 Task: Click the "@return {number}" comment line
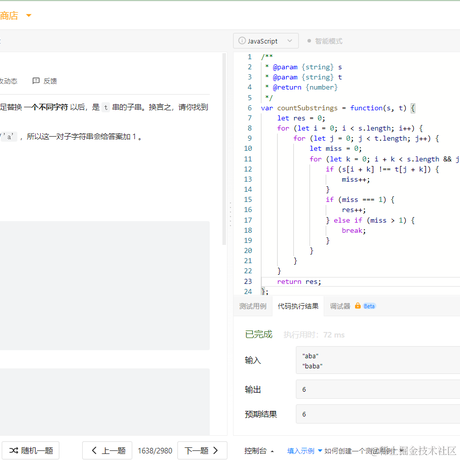click(302, 87)
